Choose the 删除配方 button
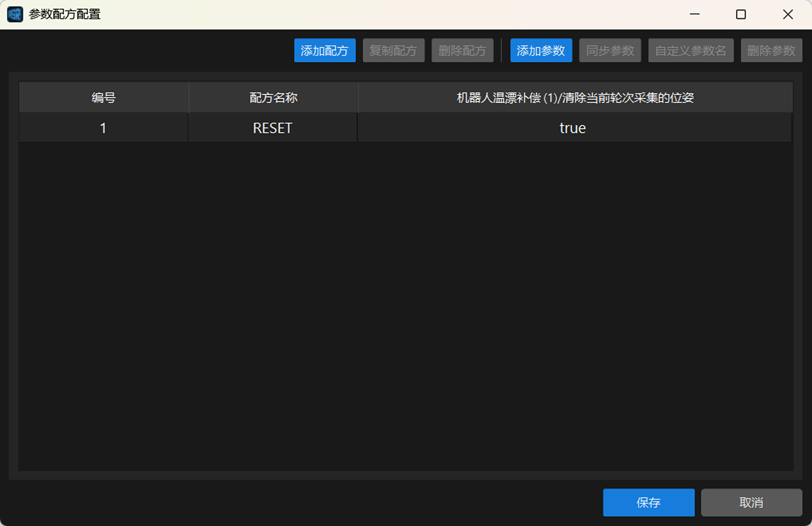 click(x=462, y=50)
